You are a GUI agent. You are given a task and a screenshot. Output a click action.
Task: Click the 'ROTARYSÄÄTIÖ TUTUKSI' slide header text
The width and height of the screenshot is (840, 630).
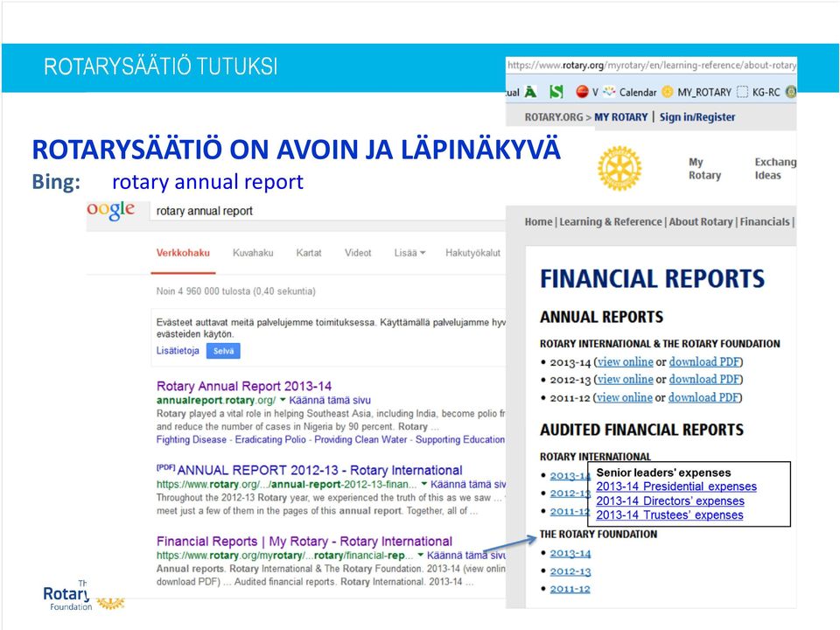(161, 67)
